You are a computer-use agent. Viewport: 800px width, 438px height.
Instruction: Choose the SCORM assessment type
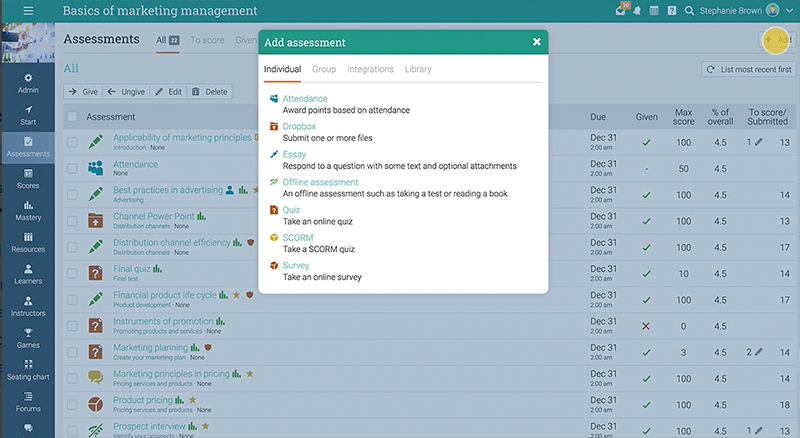(299, 238)
